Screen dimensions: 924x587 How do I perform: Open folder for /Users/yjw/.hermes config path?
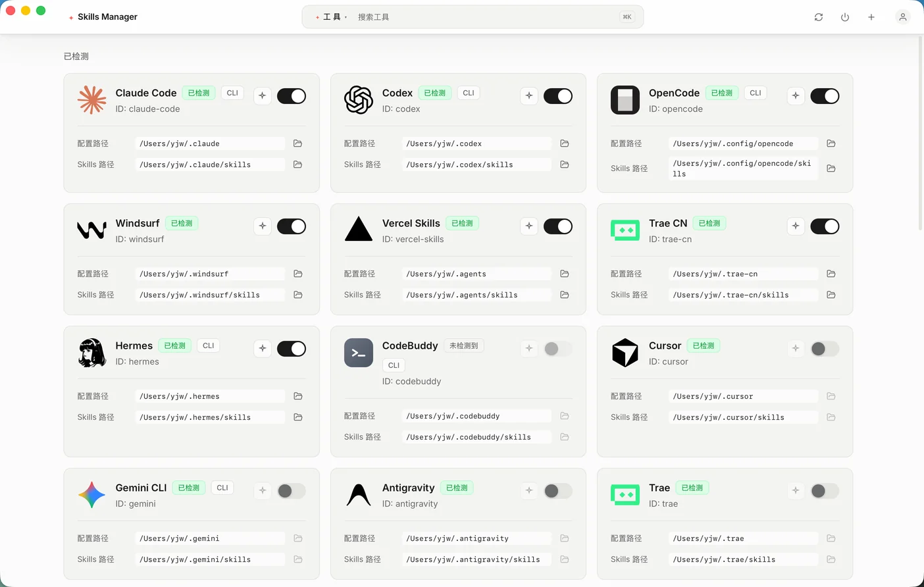[x=298, y=396]
